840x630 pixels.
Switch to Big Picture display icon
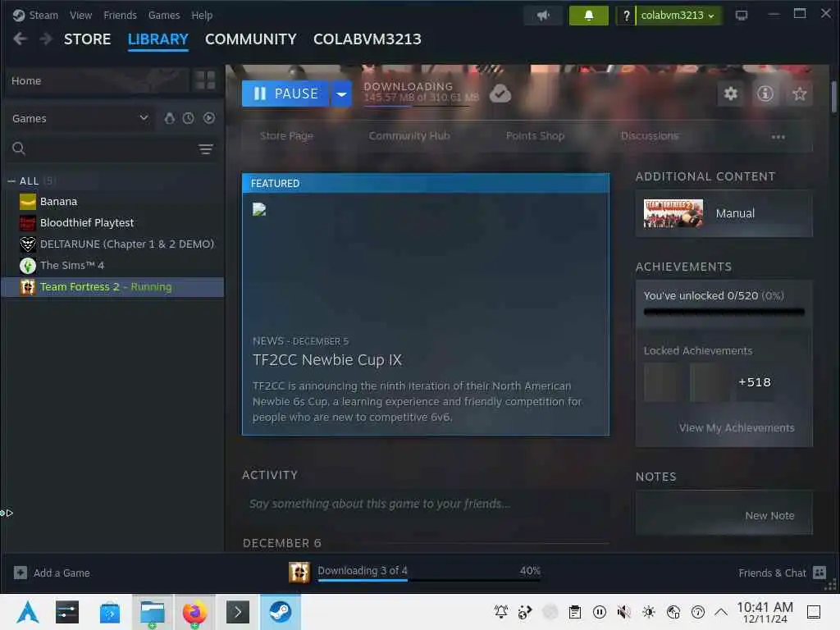click(742, 16)
